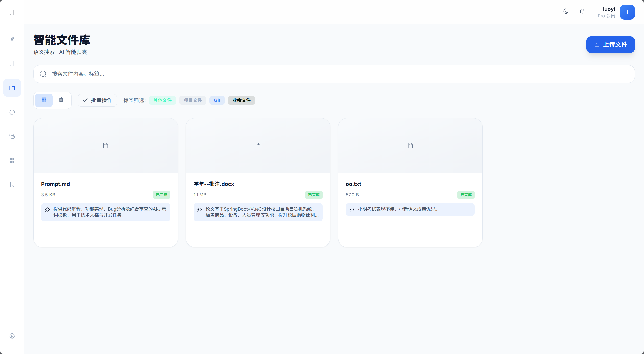Viewport: 644px width, 354px height.
Task: Open the notifications bell
Action: tap(582, 11)
